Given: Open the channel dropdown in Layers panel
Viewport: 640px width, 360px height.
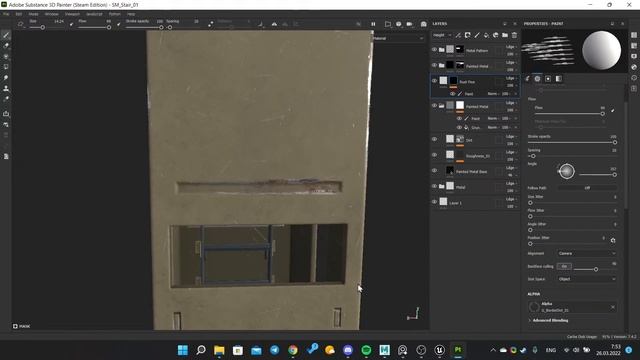Looking at the screenshot, I should coord(442,35).
